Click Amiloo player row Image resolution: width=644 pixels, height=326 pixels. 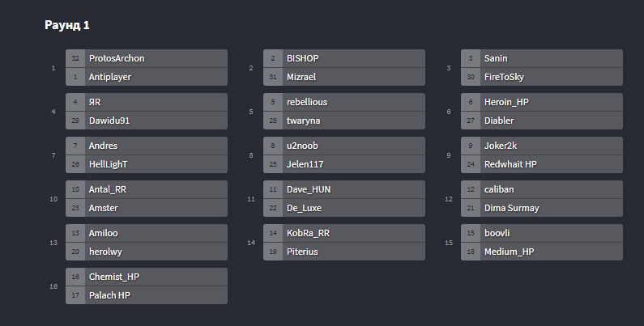point(146,233)
